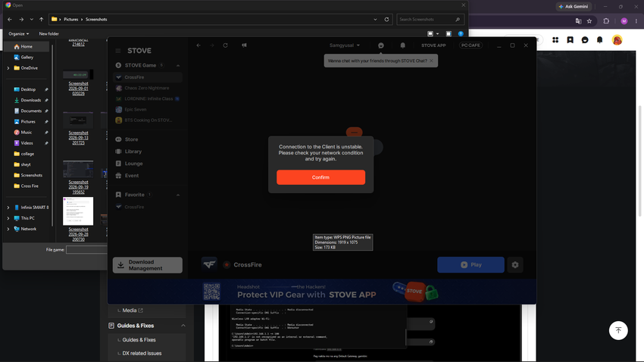Click the PC CAFE button
This screenshot has width=644, height=362.
point(470,45)
